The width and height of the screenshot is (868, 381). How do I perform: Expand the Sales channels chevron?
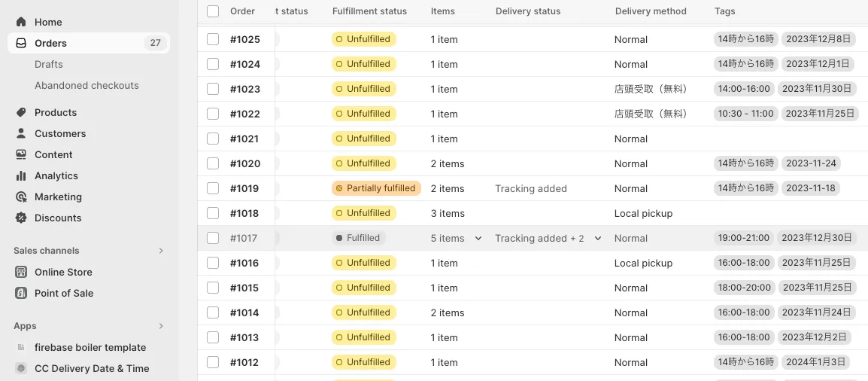click(161, 251)
